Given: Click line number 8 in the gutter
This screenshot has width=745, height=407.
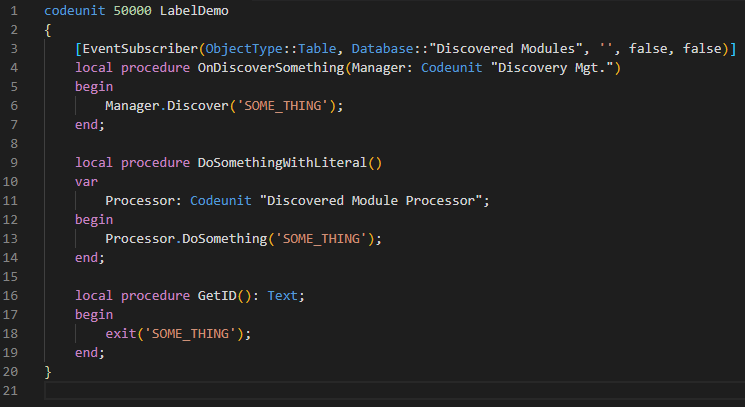Looking at the screenshot, I should [14, 143].
